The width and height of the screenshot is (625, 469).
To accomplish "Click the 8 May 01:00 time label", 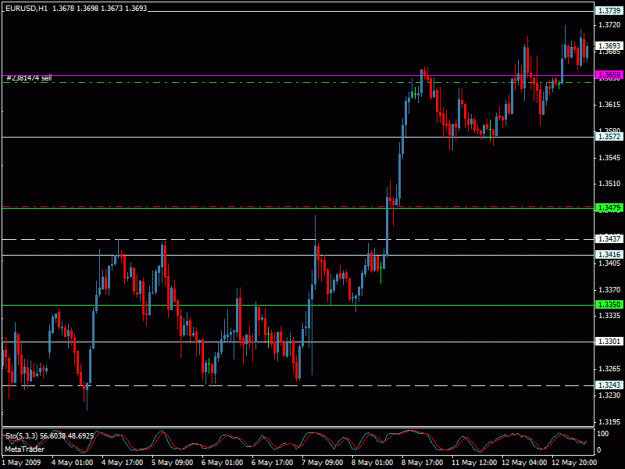I will (372, 463).
